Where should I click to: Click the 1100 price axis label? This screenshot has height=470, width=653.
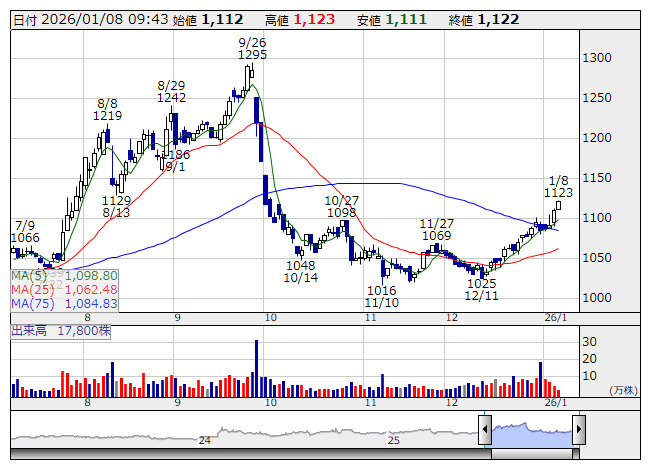(x=597, y=218)
